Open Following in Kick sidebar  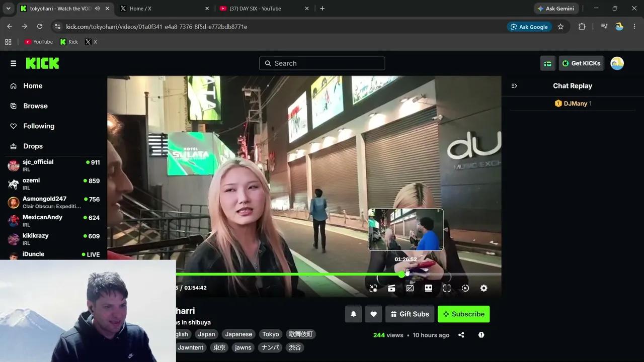38,126
